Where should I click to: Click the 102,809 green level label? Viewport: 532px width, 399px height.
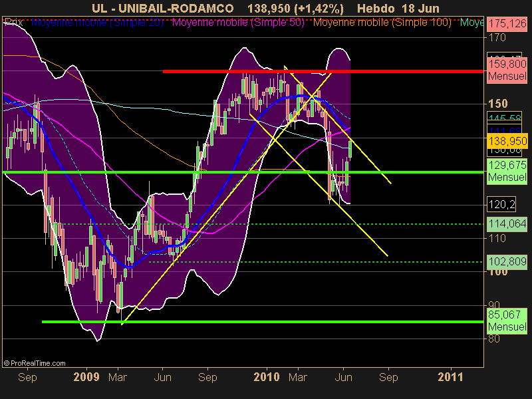(507, 261)
